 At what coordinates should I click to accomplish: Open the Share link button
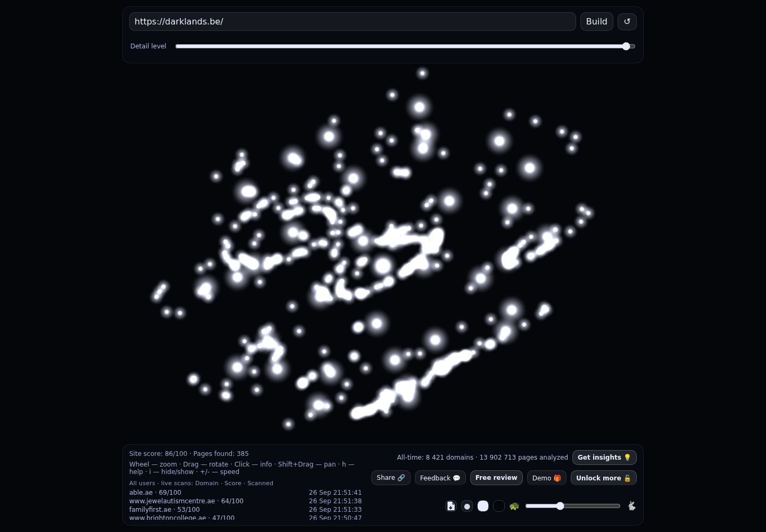(x=391, y=478)
